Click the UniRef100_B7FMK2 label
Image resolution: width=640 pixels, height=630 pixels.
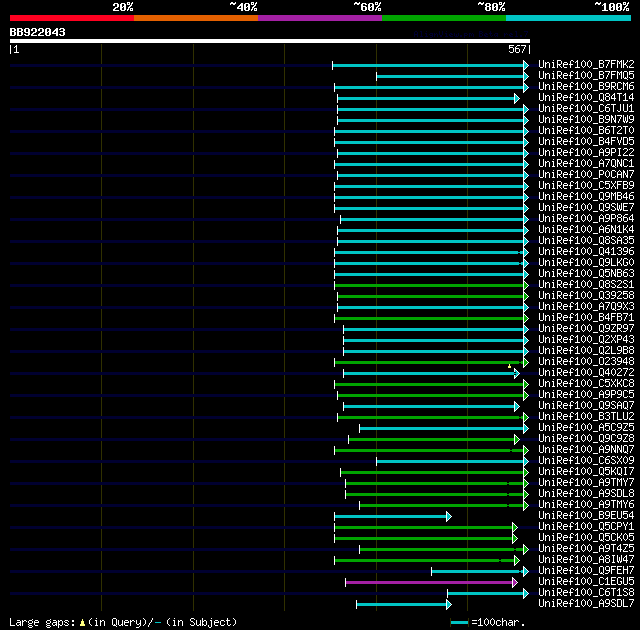(x=586, y=64)
